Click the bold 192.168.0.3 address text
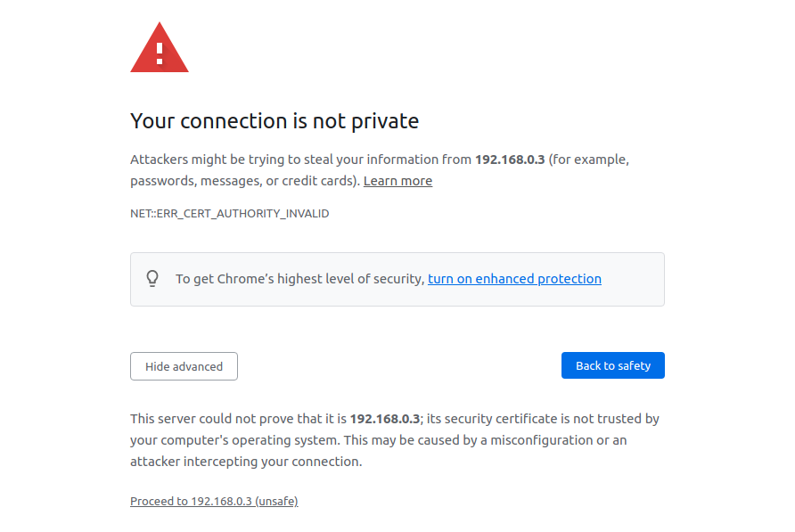Viewport: 795px width, 532px height. 508,159
